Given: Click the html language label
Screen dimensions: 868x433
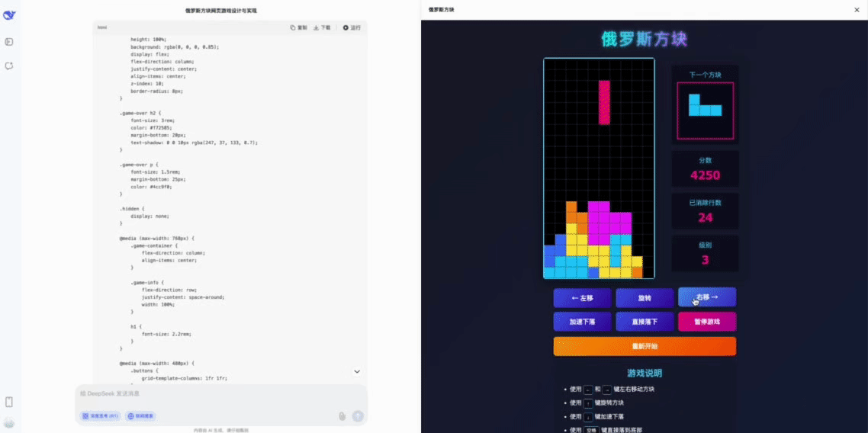Looking at the screenshot, I should [x=102, y=27].
